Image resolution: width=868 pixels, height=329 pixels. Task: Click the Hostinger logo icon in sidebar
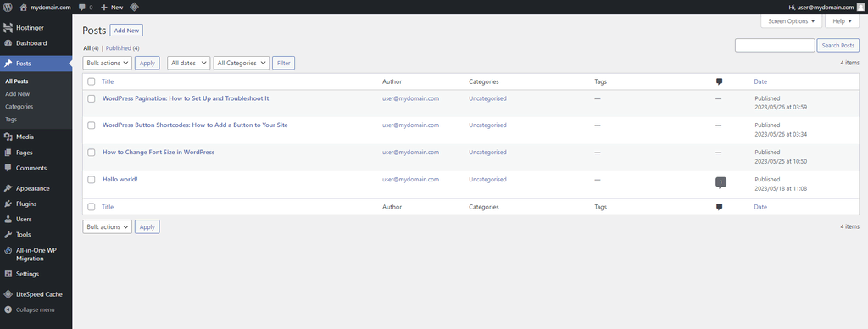(8, 28)
